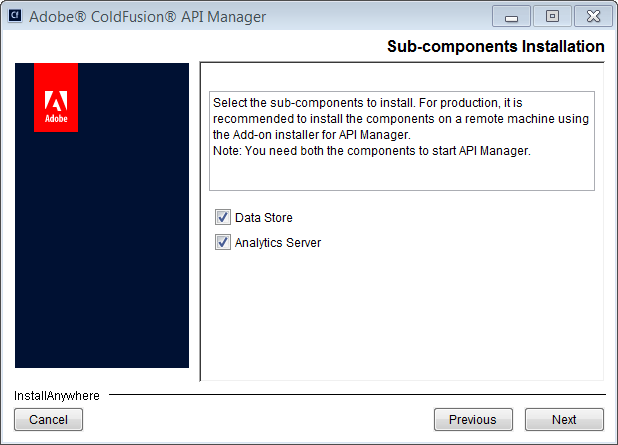Click the separator line beside InstallAnywhere
The height and width of the screenshot is (445, 618).
[x=360, y=396]
